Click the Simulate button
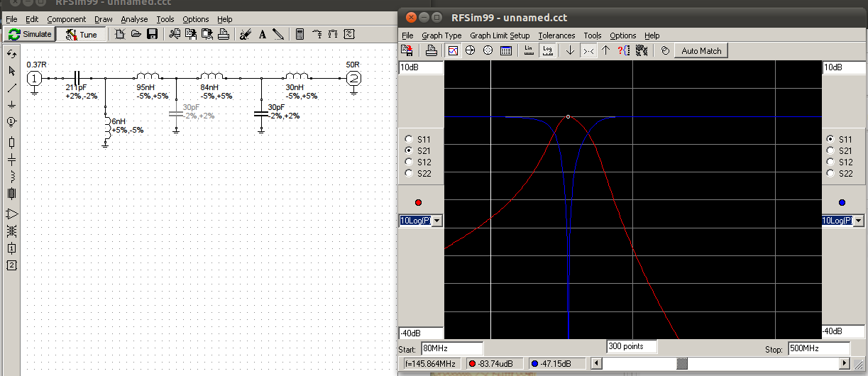The image size is (868, 376). [x=29, y=34]
